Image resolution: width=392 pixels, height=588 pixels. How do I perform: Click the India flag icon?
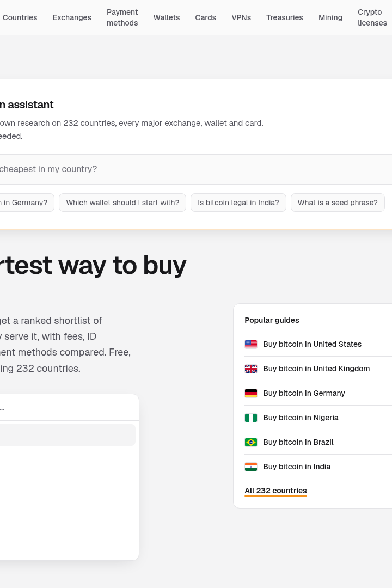click(x=251, y=467)
